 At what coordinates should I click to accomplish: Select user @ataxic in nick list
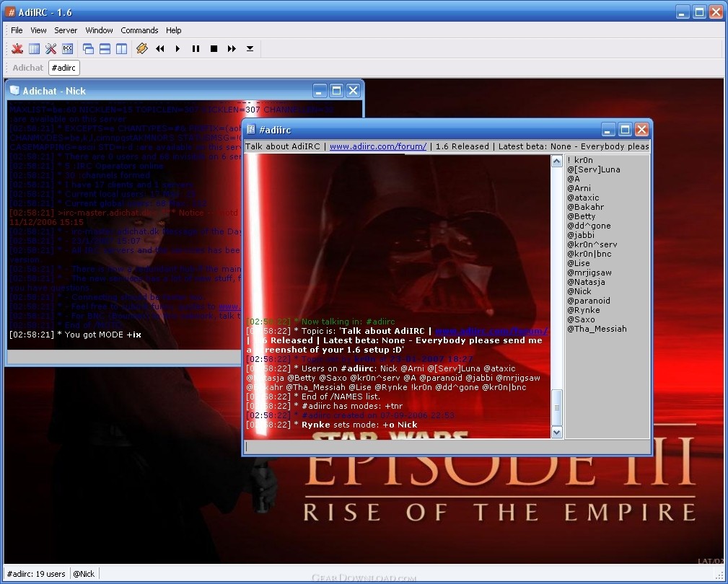(x=583, y=198)
